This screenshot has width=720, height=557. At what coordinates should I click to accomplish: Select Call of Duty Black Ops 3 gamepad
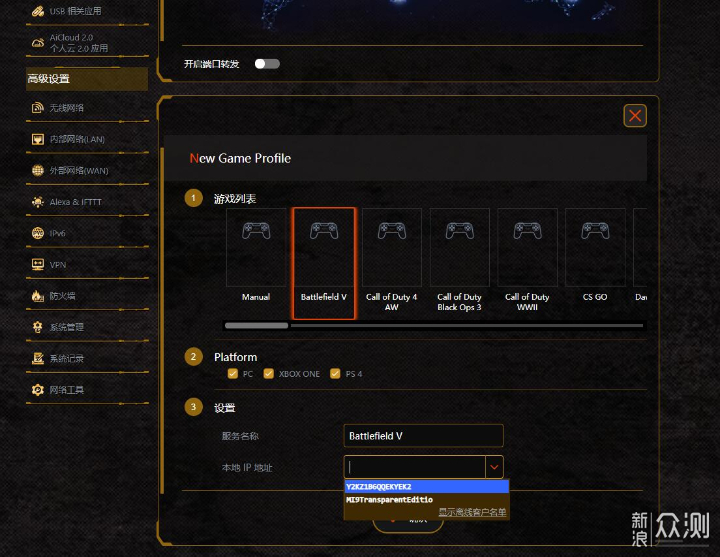pos(460,231)
